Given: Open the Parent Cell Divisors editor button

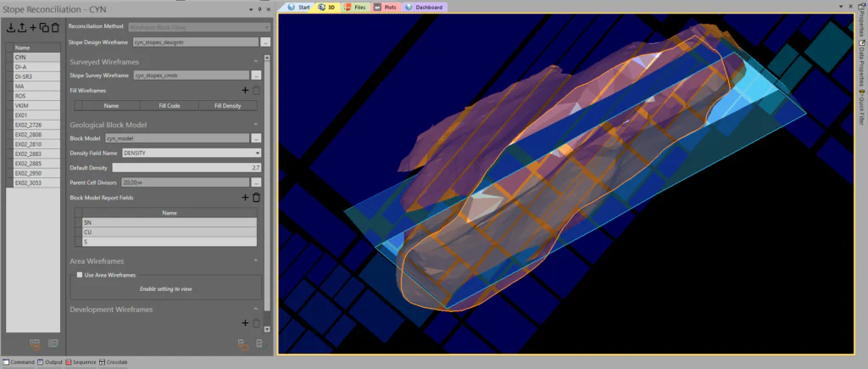Looking at the screenshot, I should click(256, 182).
